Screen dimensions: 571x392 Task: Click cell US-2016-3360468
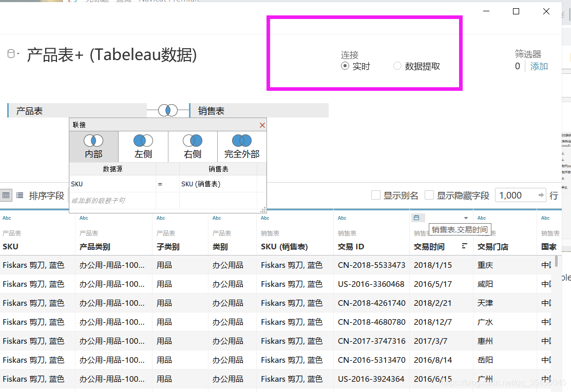coord(371,284)
